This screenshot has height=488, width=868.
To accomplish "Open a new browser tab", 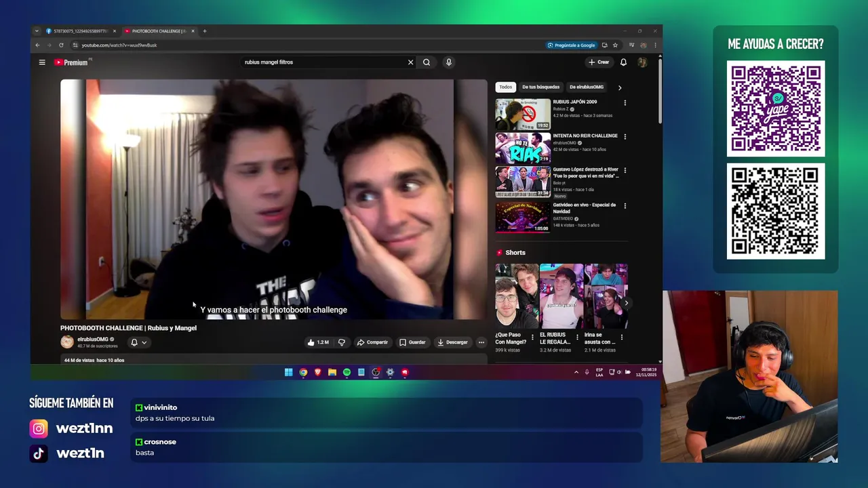I will (205, 31).
